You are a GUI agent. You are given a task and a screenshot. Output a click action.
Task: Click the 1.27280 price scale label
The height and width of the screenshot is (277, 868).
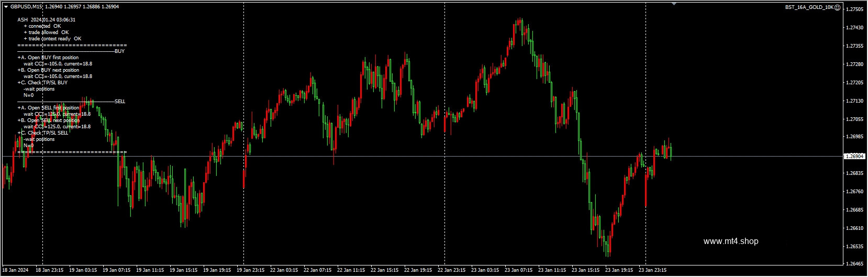[x=854, y=64]
